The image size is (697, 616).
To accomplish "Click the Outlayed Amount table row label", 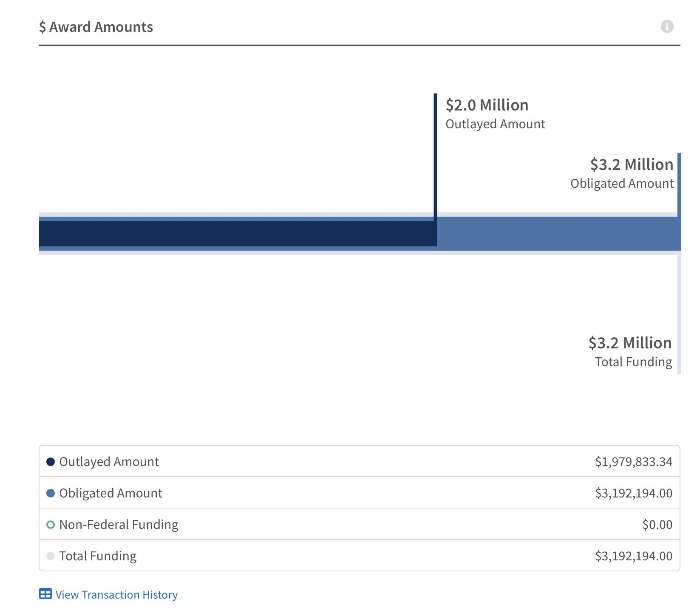I will tap(109, 462).
